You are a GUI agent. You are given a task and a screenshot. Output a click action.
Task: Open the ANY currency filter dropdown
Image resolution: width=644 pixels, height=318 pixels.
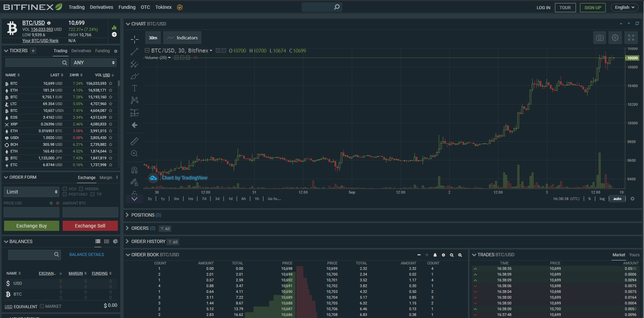click(94, 63)
